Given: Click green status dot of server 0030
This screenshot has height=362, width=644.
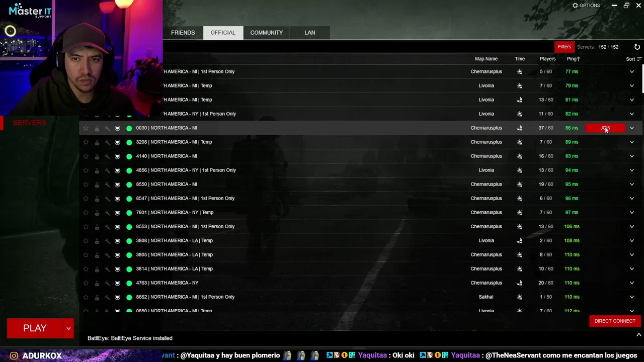Looking at the screenshot, I should click(x=129, y=128).
